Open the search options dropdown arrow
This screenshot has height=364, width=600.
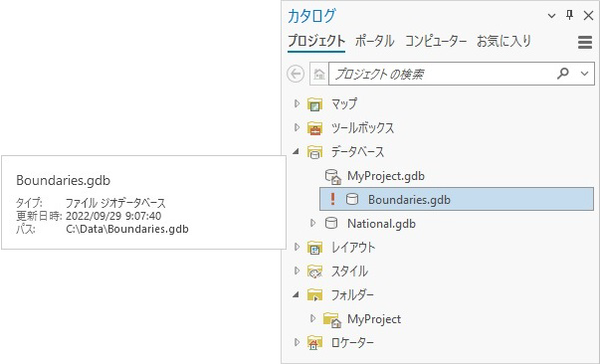click(584, 74)
